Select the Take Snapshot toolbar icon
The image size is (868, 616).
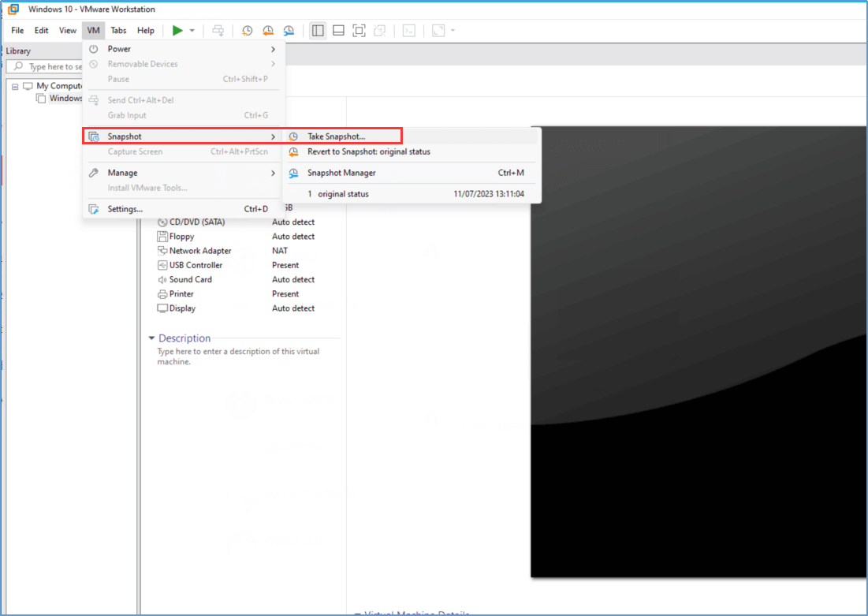click(x=247, y=30)
